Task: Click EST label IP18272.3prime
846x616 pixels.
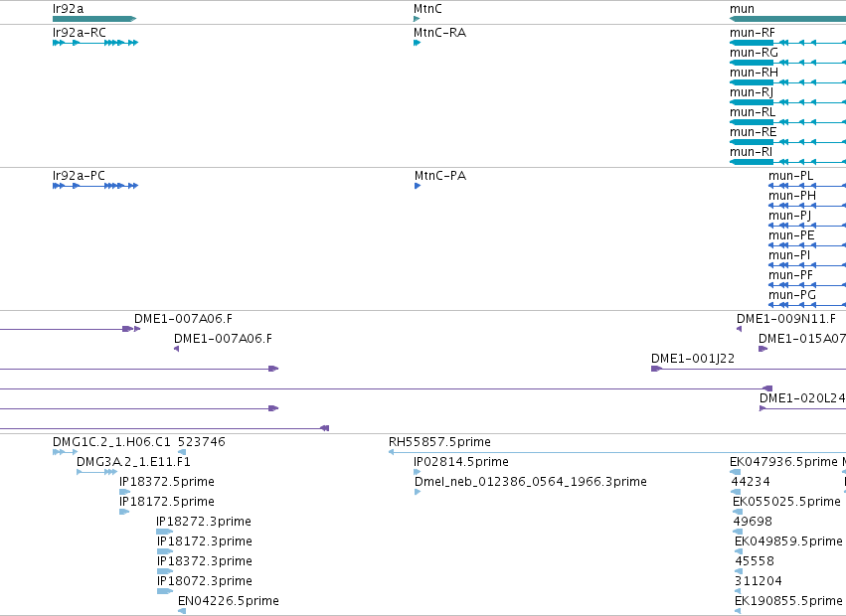Action: coord(204,523)
